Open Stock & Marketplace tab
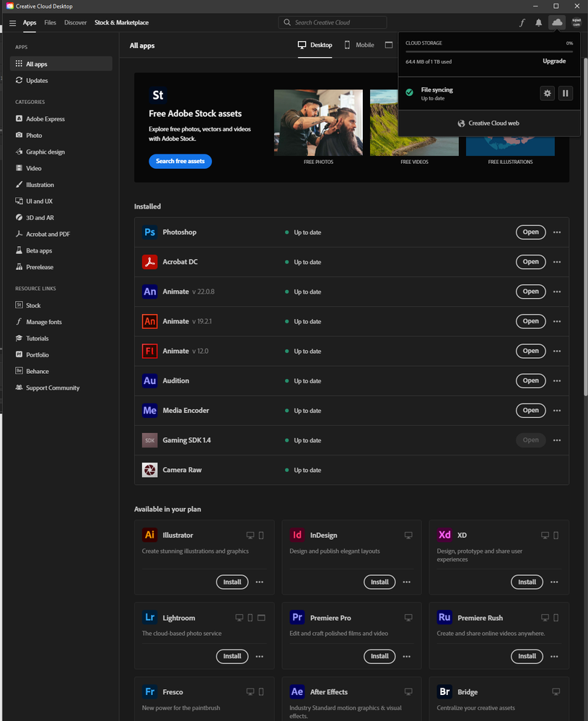This screenshot has height=721, width=588. tap(121, 22)
